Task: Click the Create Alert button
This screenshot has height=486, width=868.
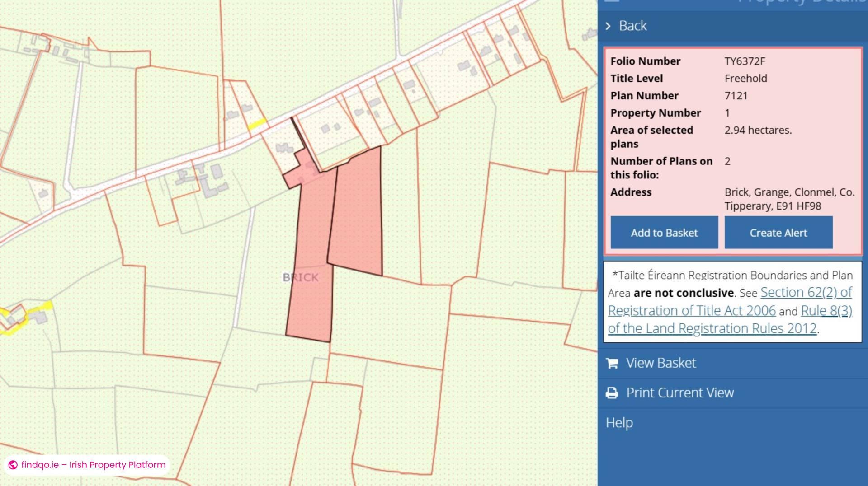Action: [x=778, y=232]
